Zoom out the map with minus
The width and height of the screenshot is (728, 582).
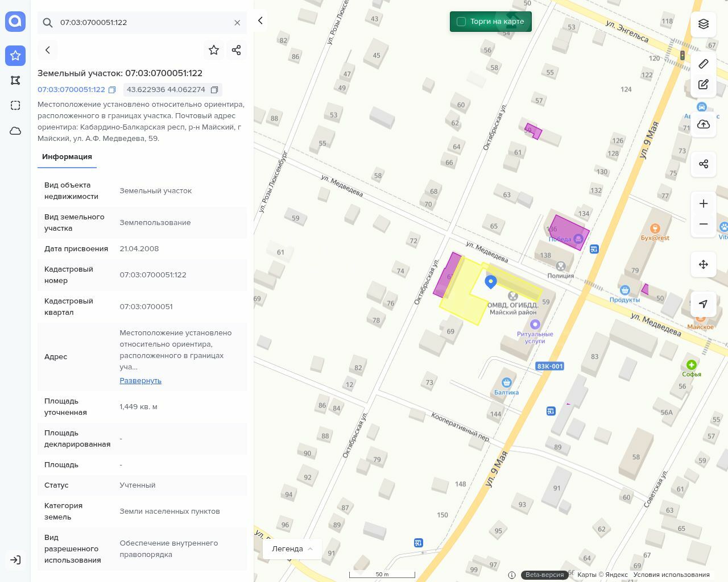click(704, 224)
